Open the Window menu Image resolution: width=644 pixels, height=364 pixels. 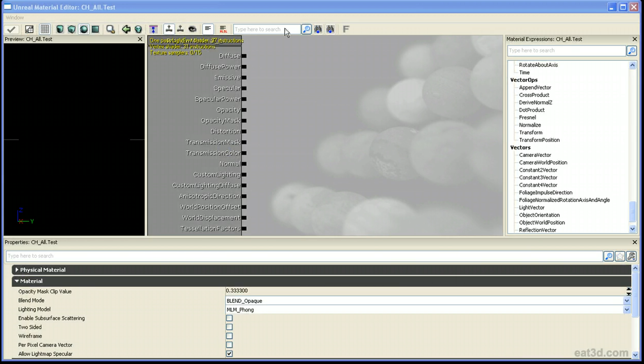pyautogui.click(x=15, y=18)
